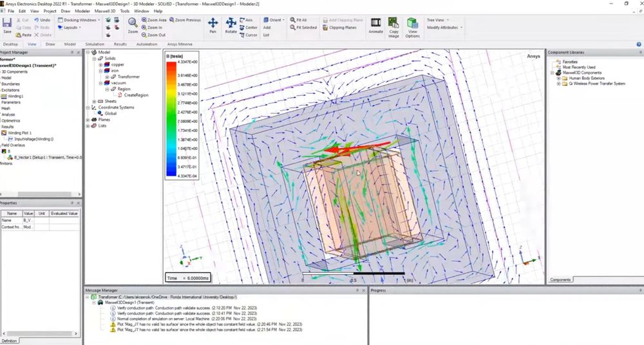644x345 pixels.
Task: Switch to the Ansys Minerva tab
Action: point(180,44)
